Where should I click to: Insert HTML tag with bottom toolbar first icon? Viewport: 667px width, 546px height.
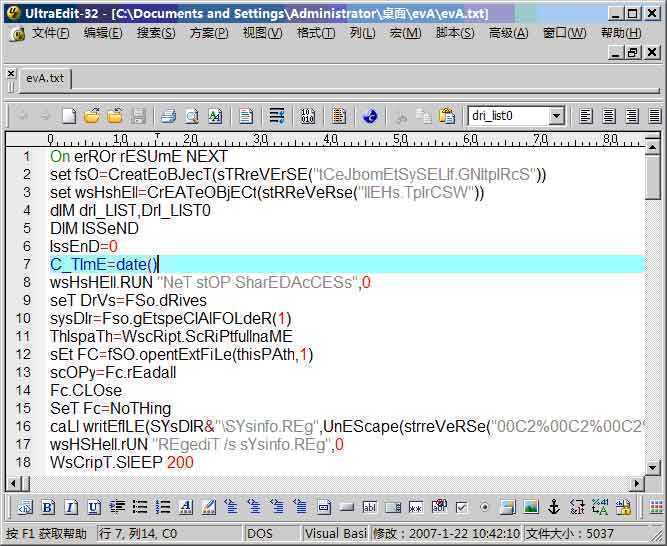[x=25, y=507]
